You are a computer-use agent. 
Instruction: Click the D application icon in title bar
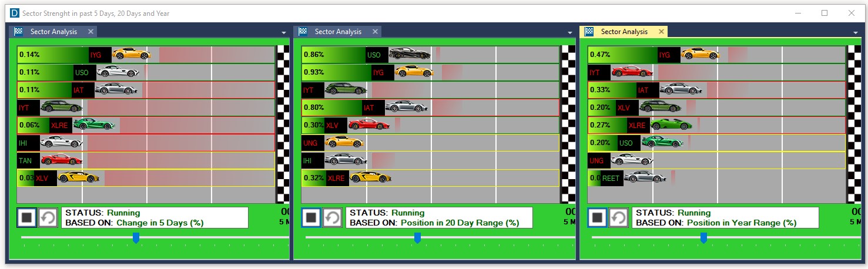point(14,13)
